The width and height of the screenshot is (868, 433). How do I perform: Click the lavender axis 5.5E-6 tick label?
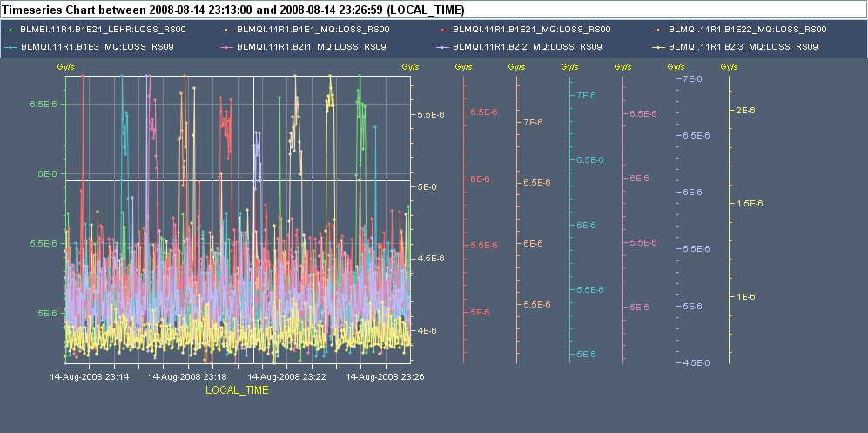pyautogui.click(x=696, y=249)
